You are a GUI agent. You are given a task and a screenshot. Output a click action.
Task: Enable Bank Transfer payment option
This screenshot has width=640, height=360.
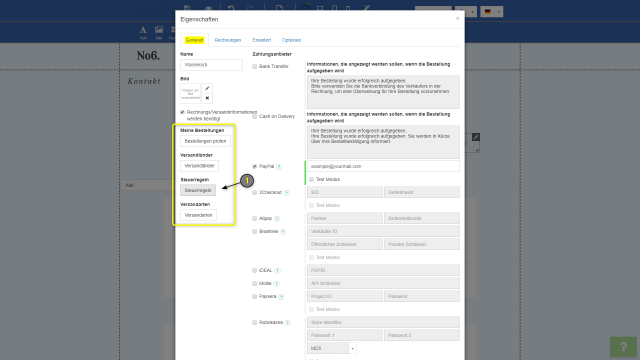point(255,67)
